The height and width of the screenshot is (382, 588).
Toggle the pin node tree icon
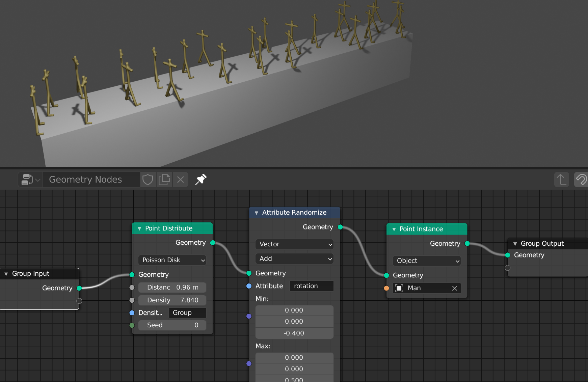201,180
